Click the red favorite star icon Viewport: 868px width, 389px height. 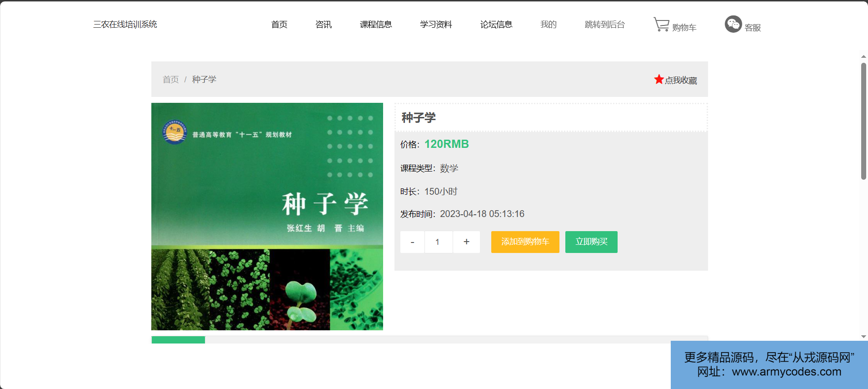659,79
